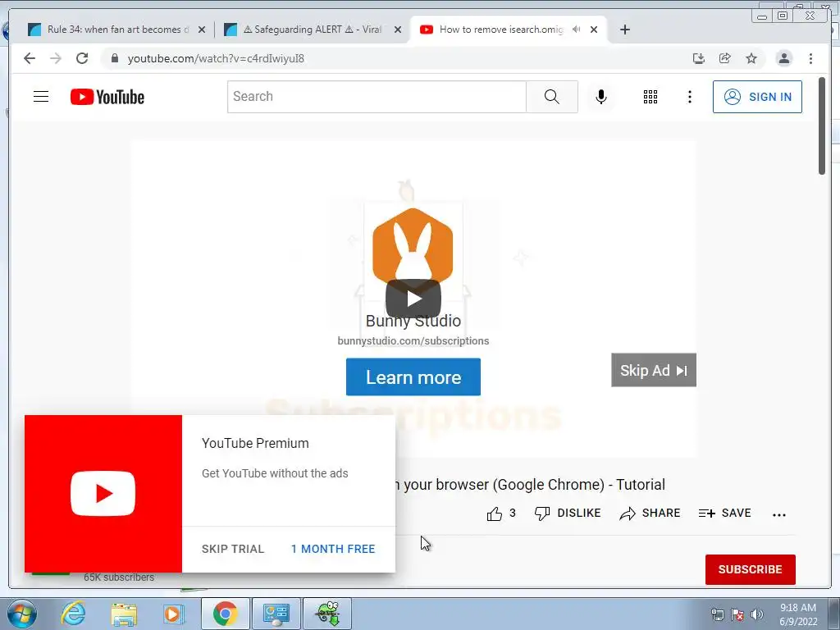The height and width of the screenshot is (630, 840).
Task: Open the YouTube hamburger guide menu
Action: pyautogui.click(x=41, y=97)
